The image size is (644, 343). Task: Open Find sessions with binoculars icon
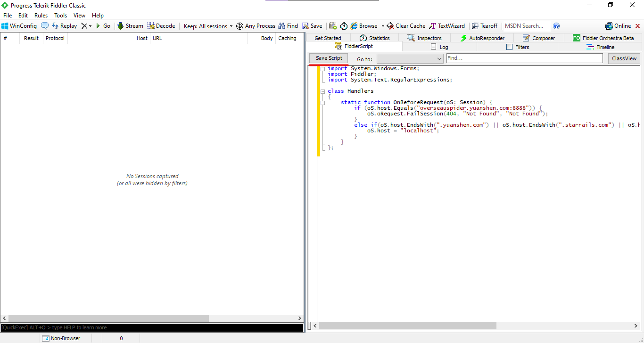pos(288,26)
